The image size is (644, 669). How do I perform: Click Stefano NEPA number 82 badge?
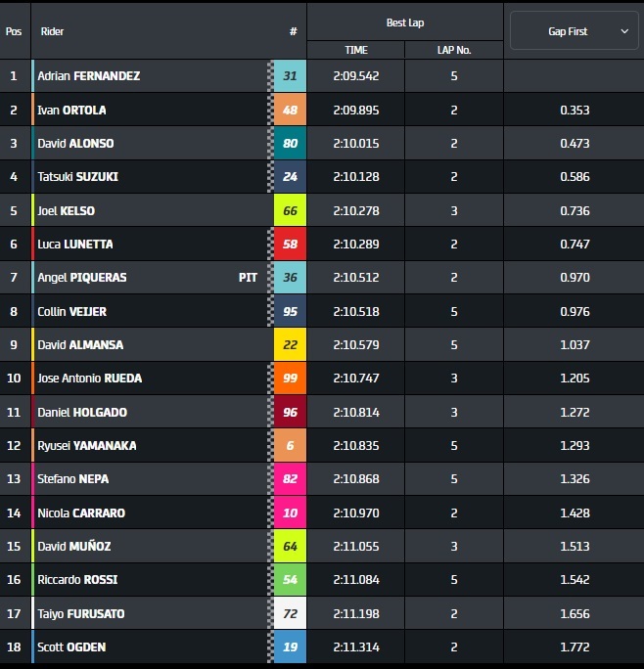[290, 478]
